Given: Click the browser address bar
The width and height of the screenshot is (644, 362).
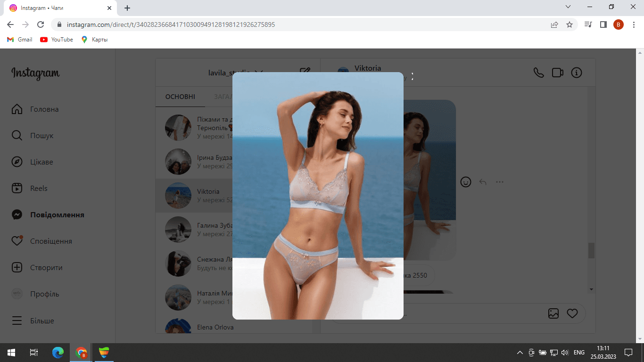Looking at the screenshot, I should (302, 25).
